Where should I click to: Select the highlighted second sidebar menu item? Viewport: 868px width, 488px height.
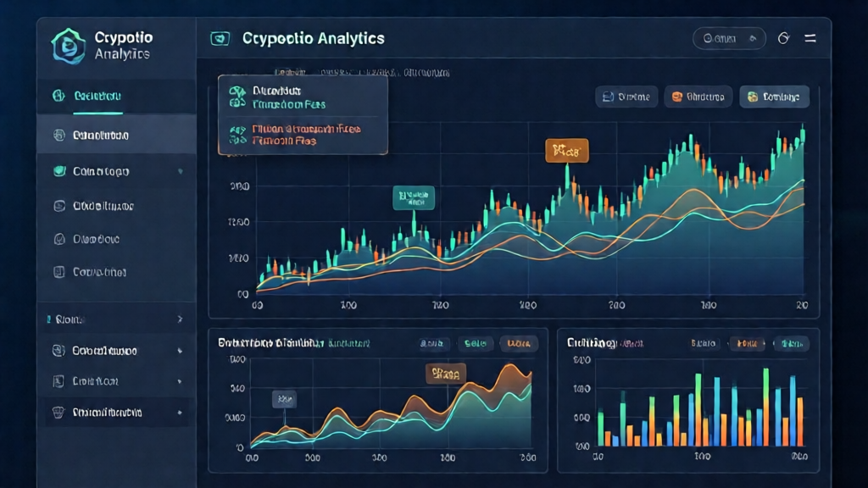[116, 135]
